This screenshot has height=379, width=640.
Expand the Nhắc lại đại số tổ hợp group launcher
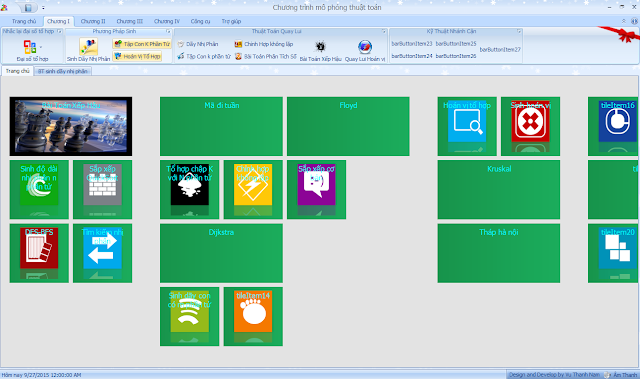pos(60,31)
